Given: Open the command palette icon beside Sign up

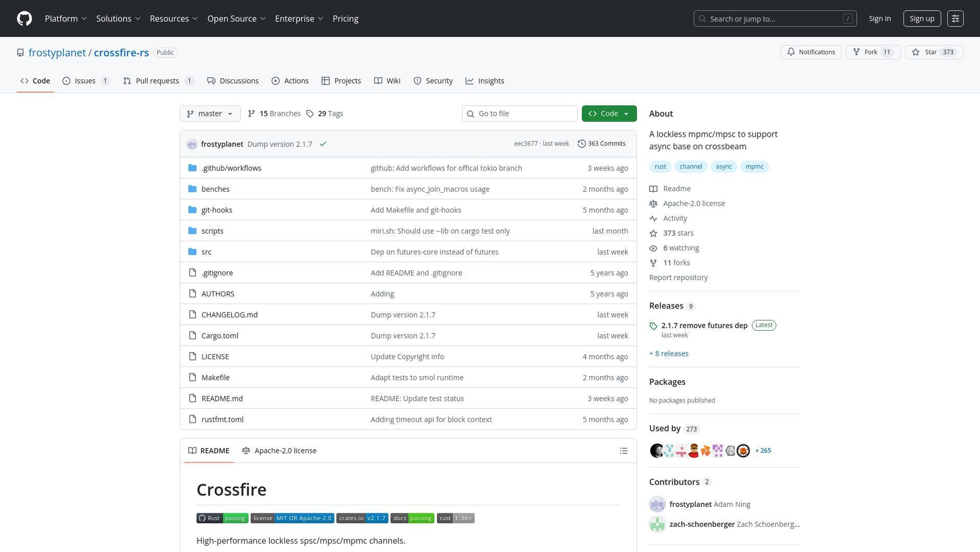Looking at the screenshot, I should 955,18.
